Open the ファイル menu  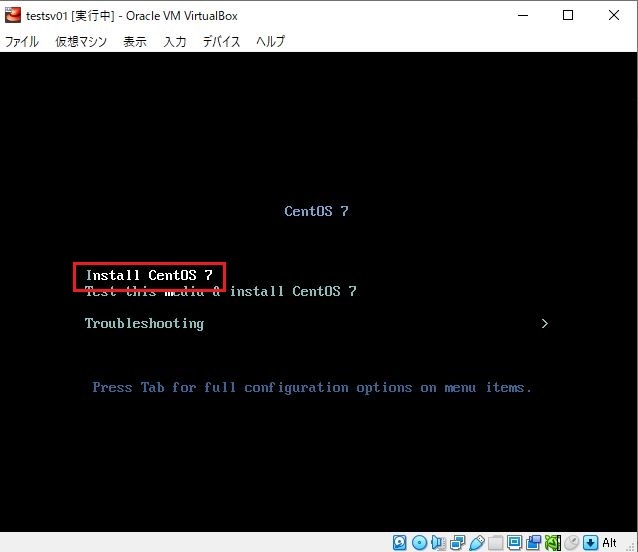coord(22,41)
